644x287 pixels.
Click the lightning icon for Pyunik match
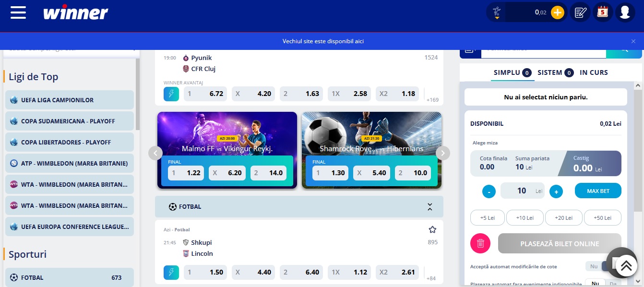coord(171,94)
